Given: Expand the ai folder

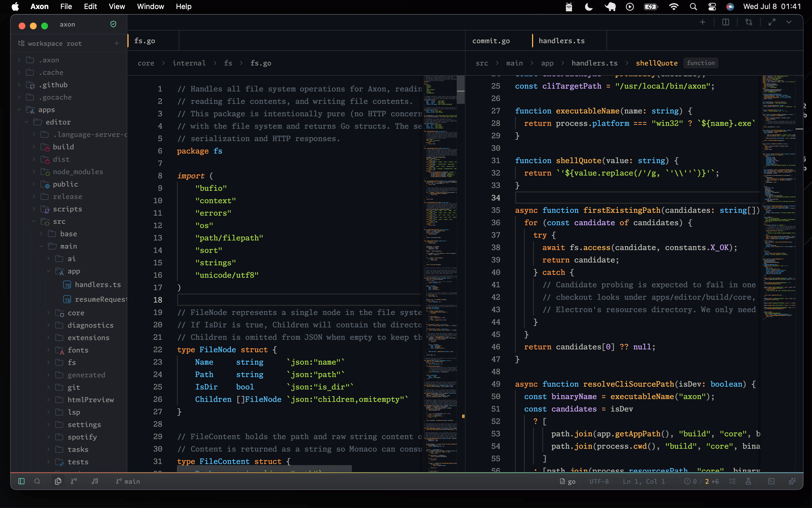Looking at the screenshot, I should 49,259.
